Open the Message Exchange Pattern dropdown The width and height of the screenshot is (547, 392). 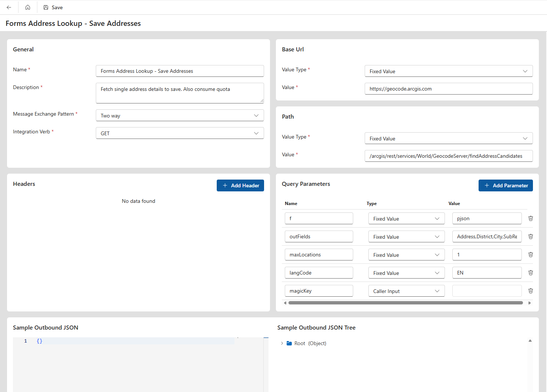tap(180, 116)
